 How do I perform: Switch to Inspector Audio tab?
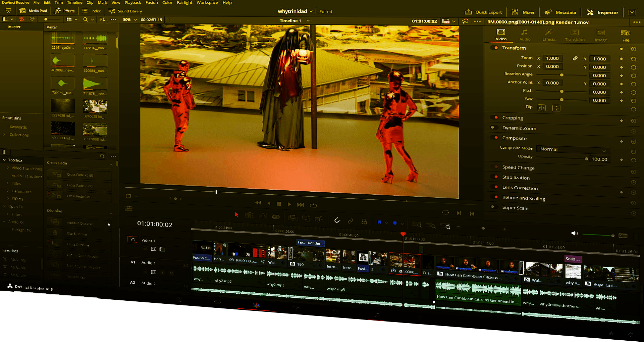(x=525, y=35)
